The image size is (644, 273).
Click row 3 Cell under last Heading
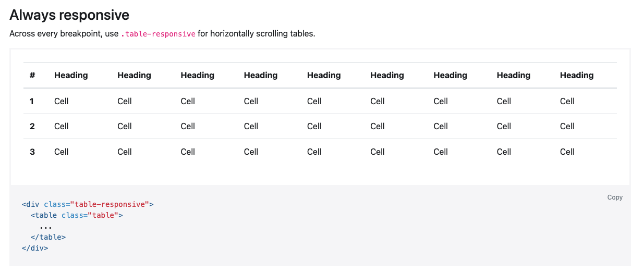pyautogui.click(x=567, y=152)
